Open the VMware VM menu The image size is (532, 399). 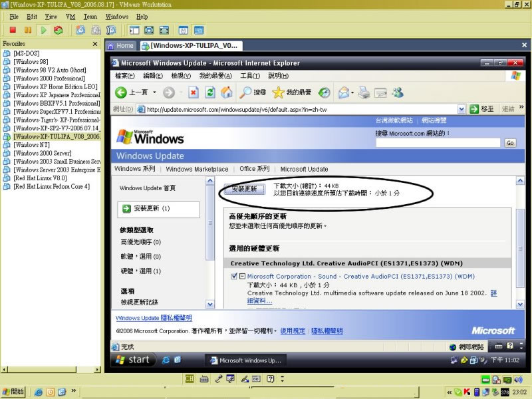70,17
